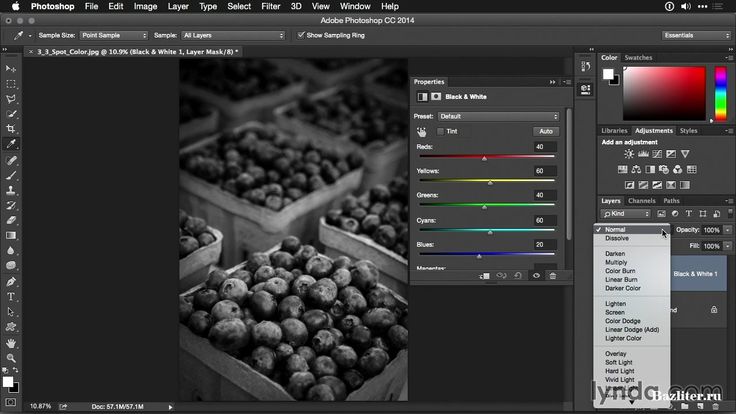Click the Yellows value field
This screenshot has width=736, height=414.
[x=545, y=171]
